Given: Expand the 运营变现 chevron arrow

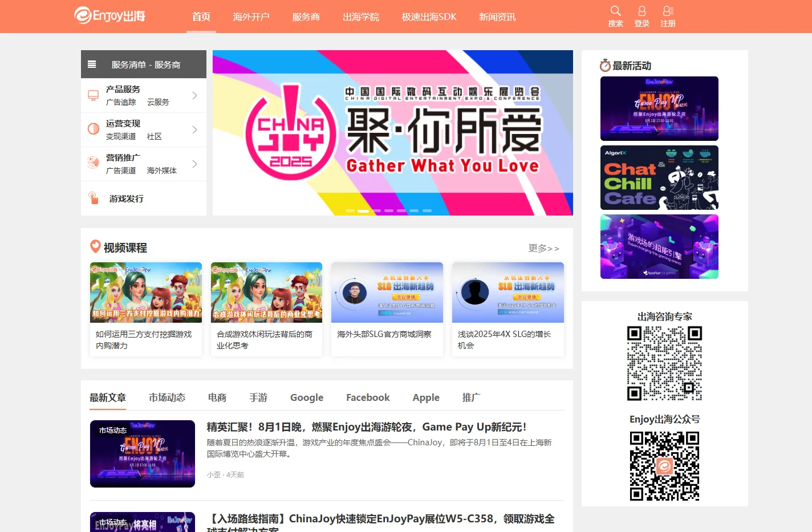Looking at the screenshot, I should (194, 129).
